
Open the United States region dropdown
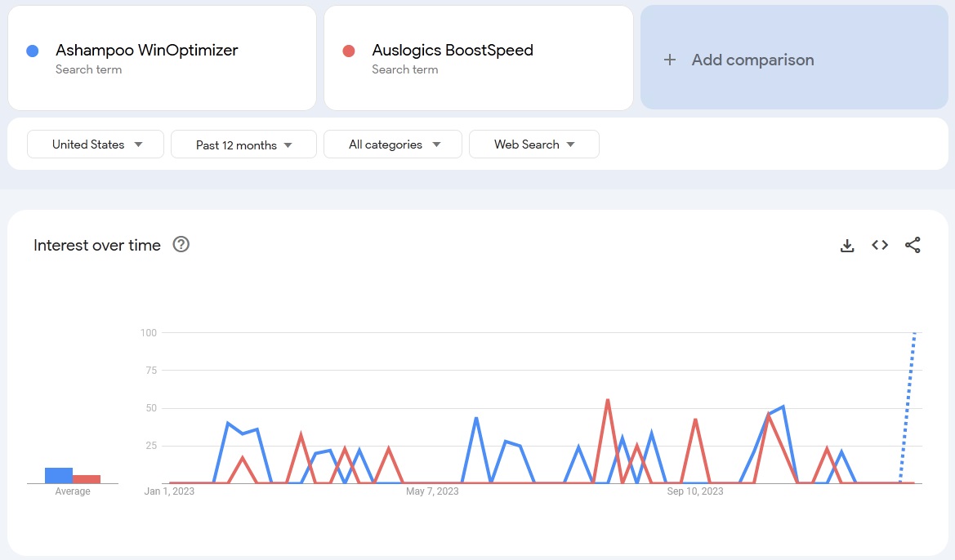point(96,144)
